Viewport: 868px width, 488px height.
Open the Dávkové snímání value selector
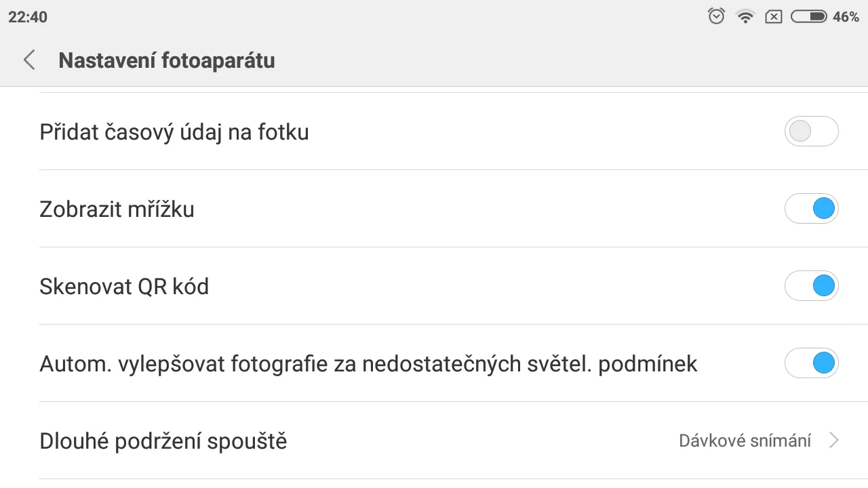(x=745, y=441)
